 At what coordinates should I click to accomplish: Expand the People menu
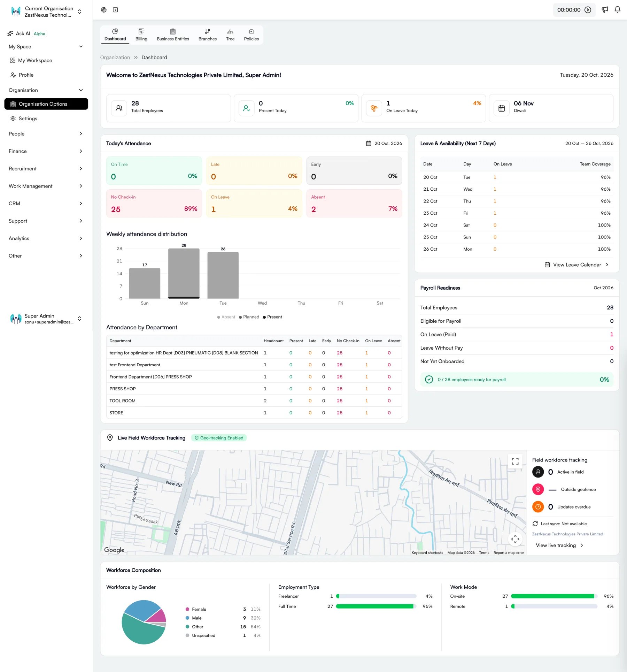click(x=46, y=134)
